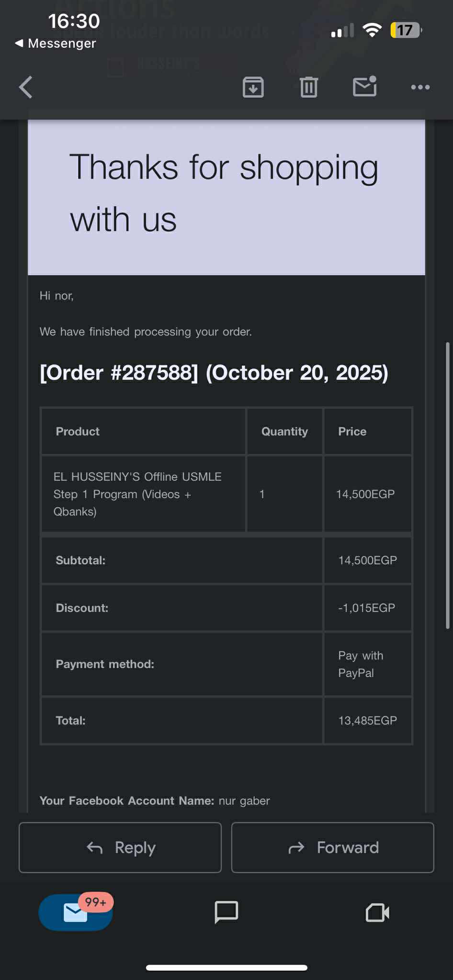
Task: Delete this email with trash icon
Action: pyautogui.click(x=309, y=87)
